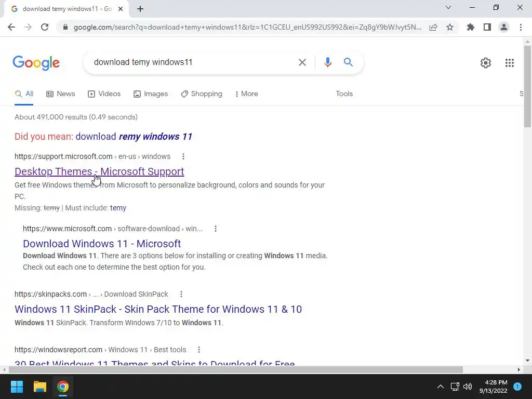The height and width of the screenshot is (399, 532).
Task: Reload the current page
Action: click(x=45, y=27)
